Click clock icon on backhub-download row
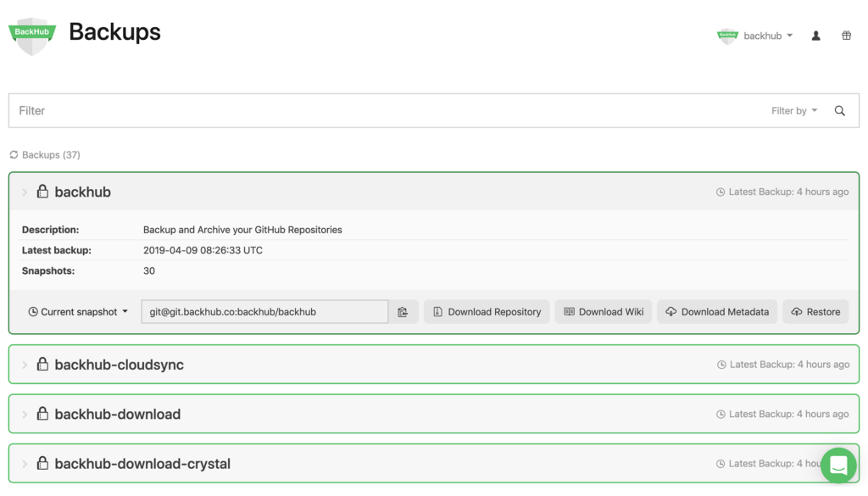868x496 pixels. pyautogui.click(x=721, y=414)
